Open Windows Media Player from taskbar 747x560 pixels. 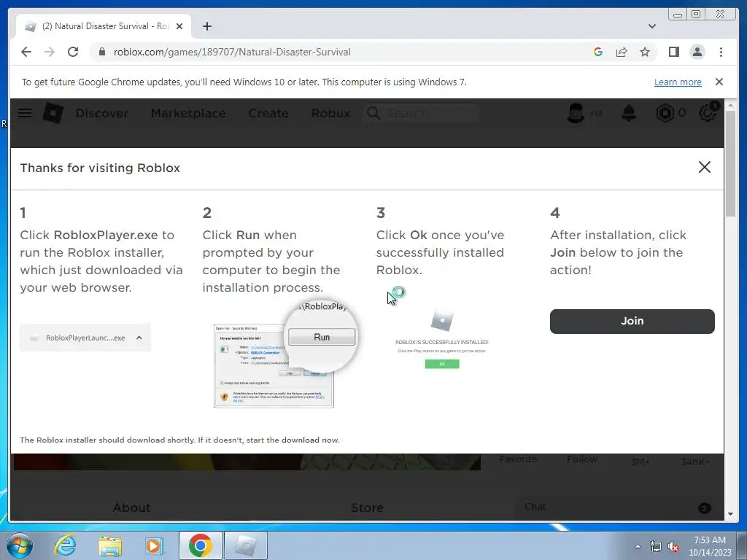pos(155,545)
